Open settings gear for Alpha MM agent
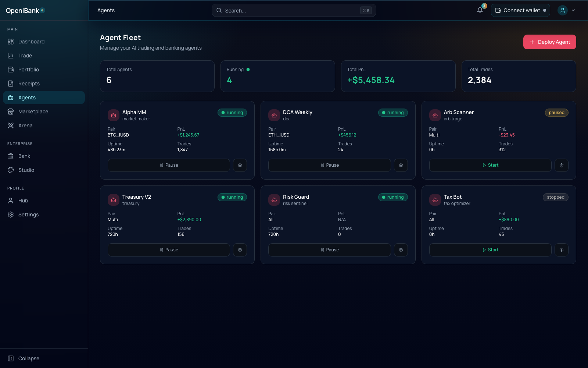The width and height of the screenshot is (588, 368). coord(240,165)
